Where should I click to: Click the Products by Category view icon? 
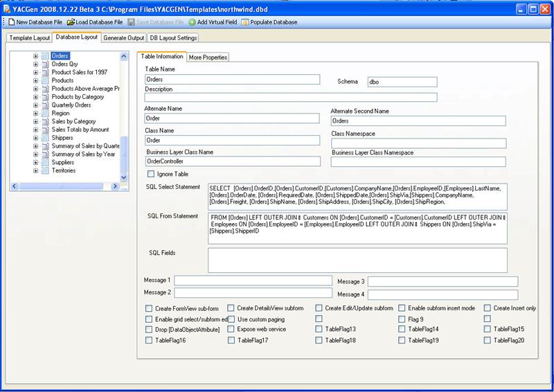pyautogui.click(x=45, y=97)
